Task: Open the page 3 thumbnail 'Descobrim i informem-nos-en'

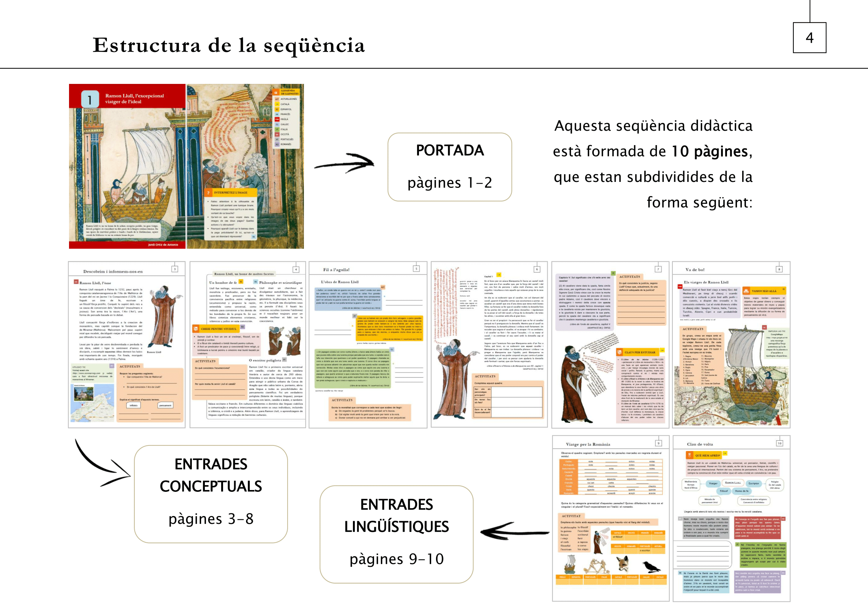Action: [x=127, y=345]
